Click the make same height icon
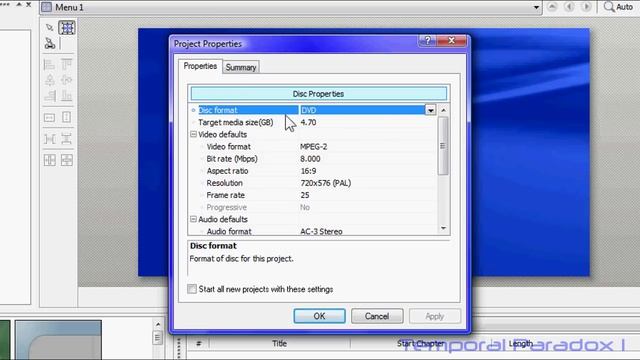 67,118
